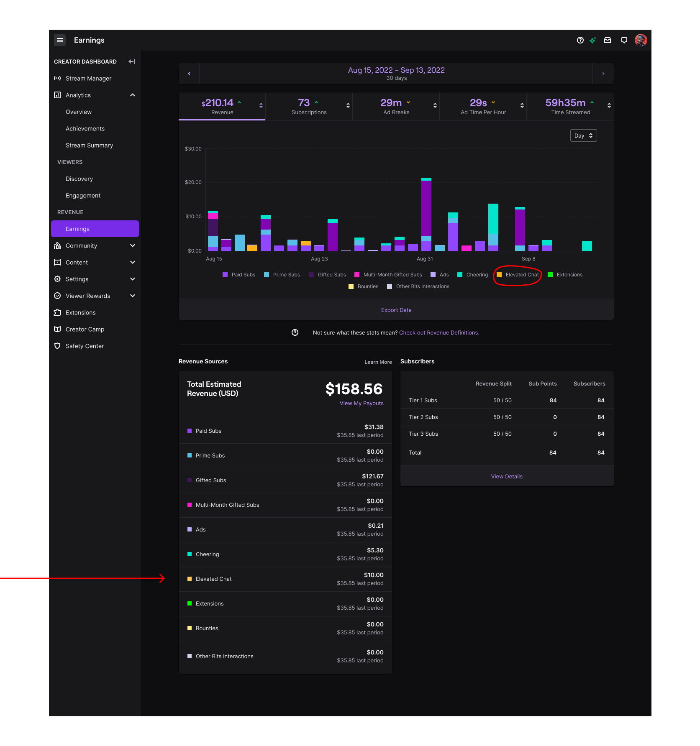Screen dimensions: 700x746
Task: Collapse the Creator Dashboard sidebar arrow
Action: click(132, 61)
